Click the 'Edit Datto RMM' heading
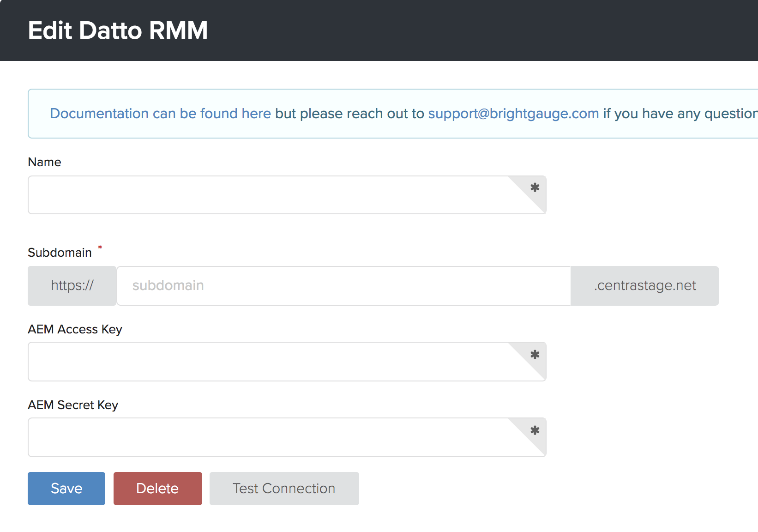 pos(118,30)
